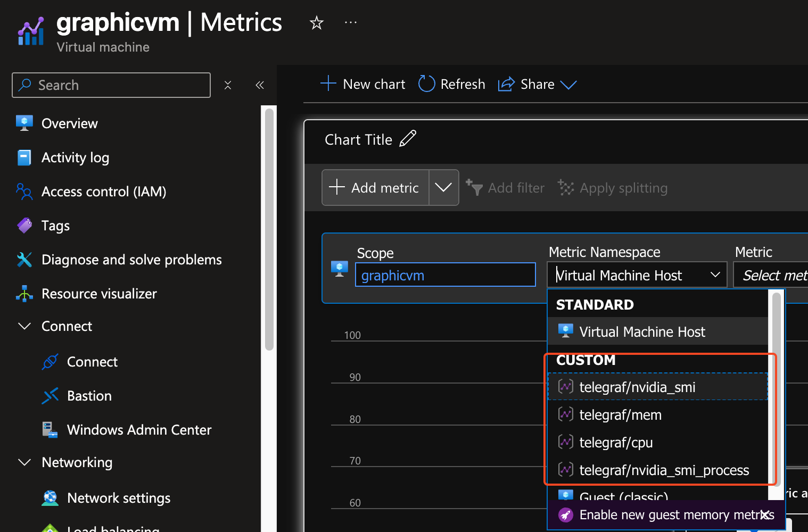This screenshot has height=532, width=808.
Task: Select Tags in the sidebar menu
Action: 54,225
